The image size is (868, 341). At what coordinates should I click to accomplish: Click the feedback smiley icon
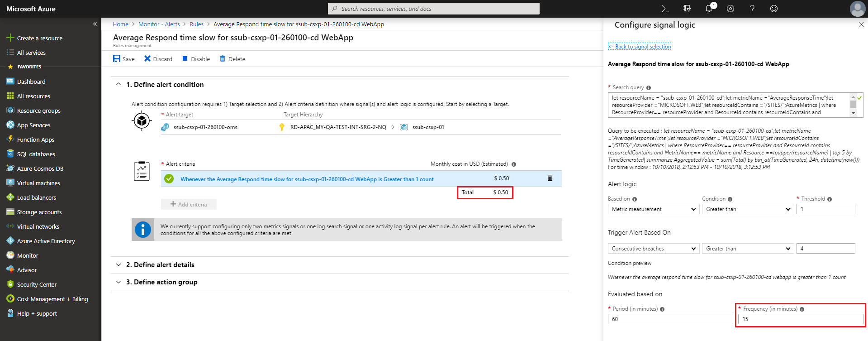coord(774,9)
